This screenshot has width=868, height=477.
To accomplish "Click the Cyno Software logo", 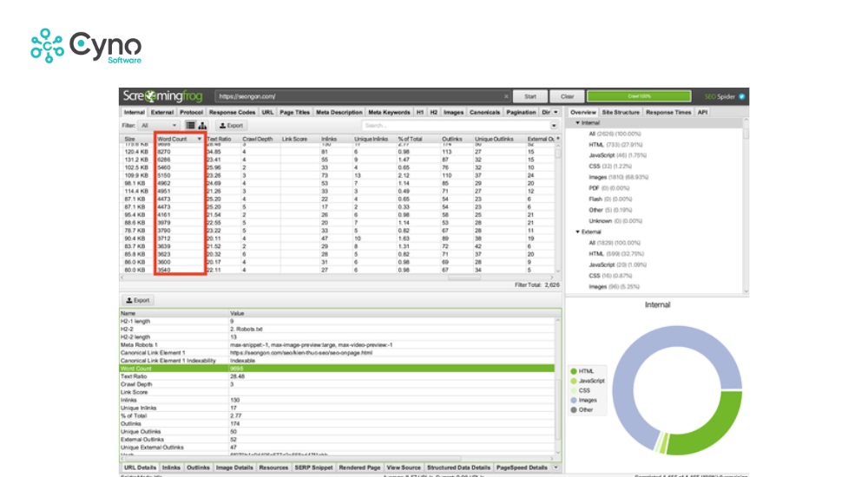I will click(73, 46).
